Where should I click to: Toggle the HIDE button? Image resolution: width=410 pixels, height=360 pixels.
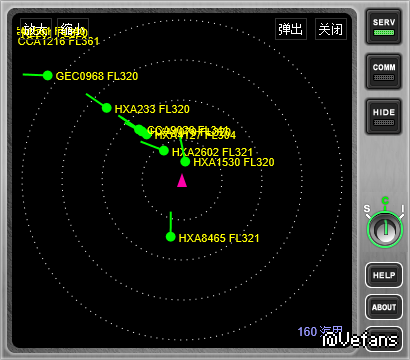384,117
